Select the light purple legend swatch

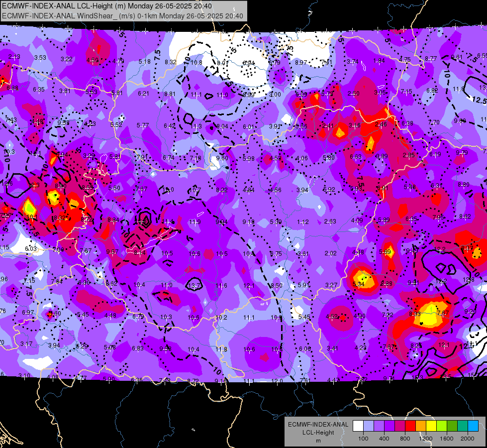379,426
